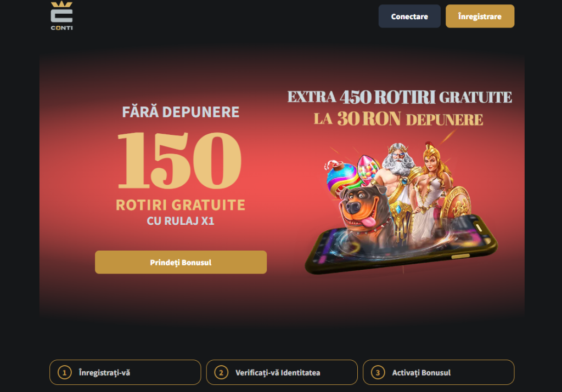Click the gold Înregistrare button

480,16
